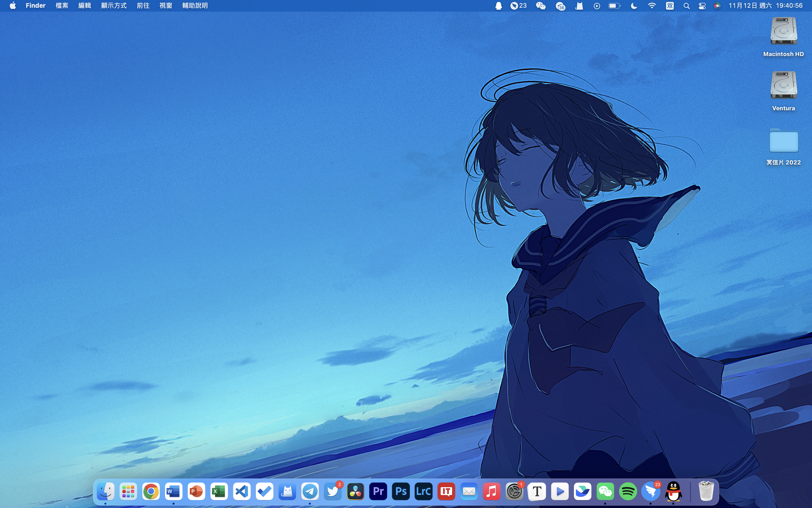Click the Now Playing menu bar icon
812x508 pixels.
[597, 6]
